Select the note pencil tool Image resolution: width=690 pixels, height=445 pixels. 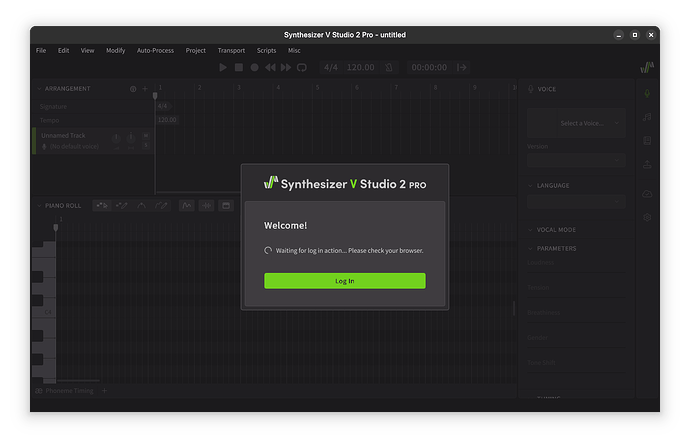point(121,206)
